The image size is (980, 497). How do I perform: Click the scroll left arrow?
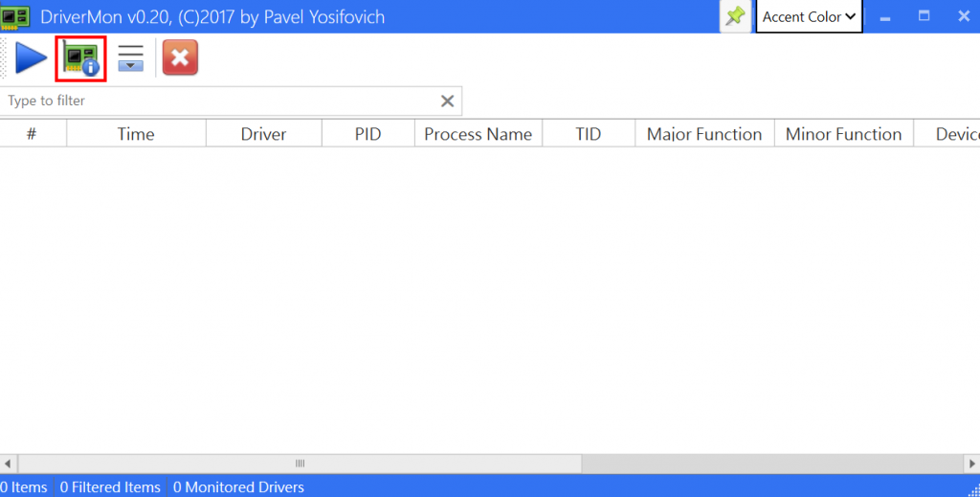tap(8, 463)
